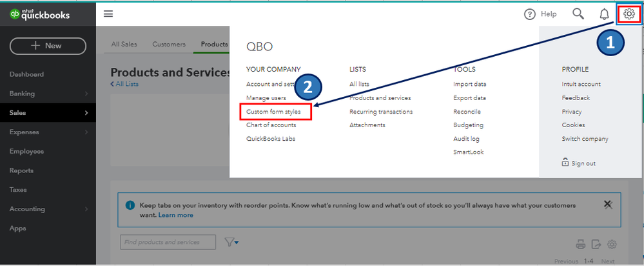The height and width of the screenshot is (266, 644).
Task: Open Cookies under Profile
Action: click(573, 125)
